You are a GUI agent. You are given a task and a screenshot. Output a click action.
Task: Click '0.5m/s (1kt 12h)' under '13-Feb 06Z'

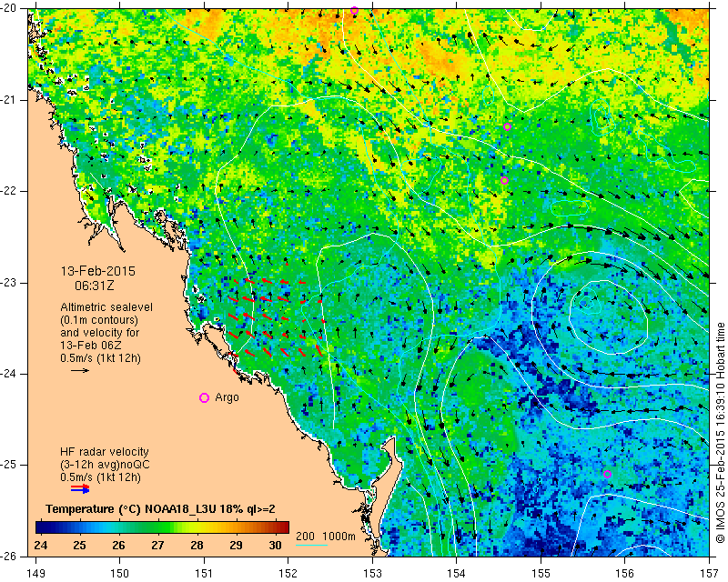click(100, 358)
